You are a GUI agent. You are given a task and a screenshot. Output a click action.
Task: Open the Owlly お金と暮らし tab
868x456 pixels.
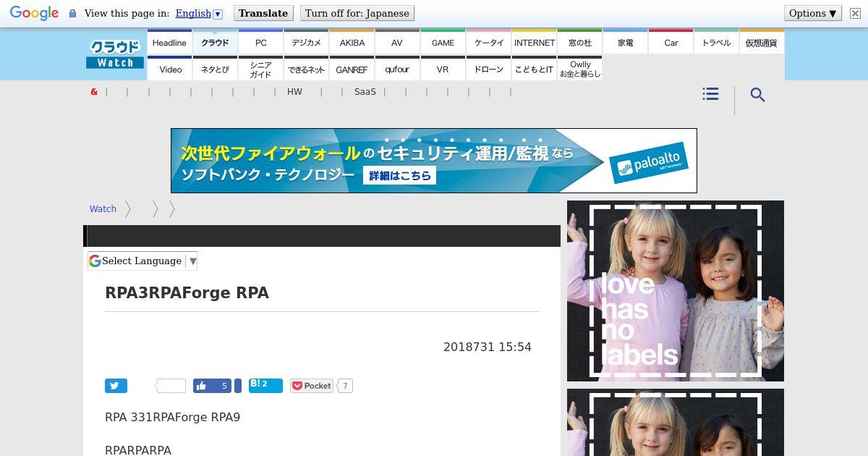tap(580, 69)
